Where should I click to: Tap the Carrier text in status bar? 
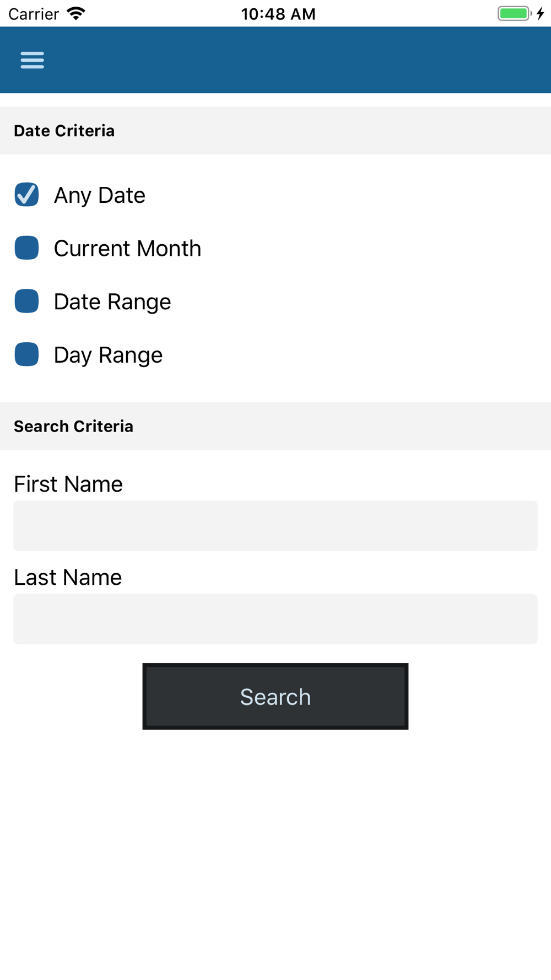coord(34,14)
